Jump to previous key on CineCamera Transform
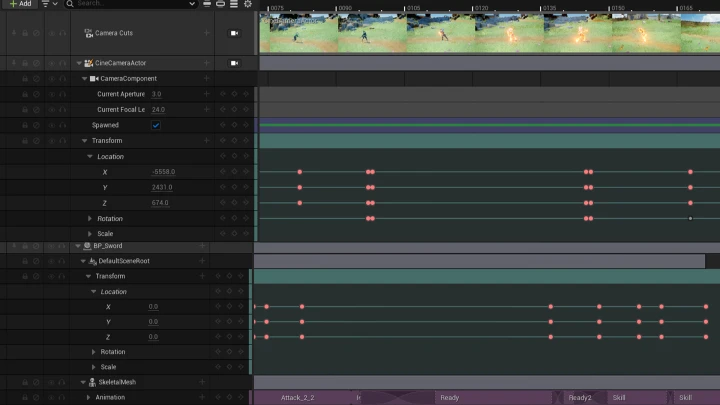Image resolution: width=720 pixels, height=405 pixels. (222, 141)
